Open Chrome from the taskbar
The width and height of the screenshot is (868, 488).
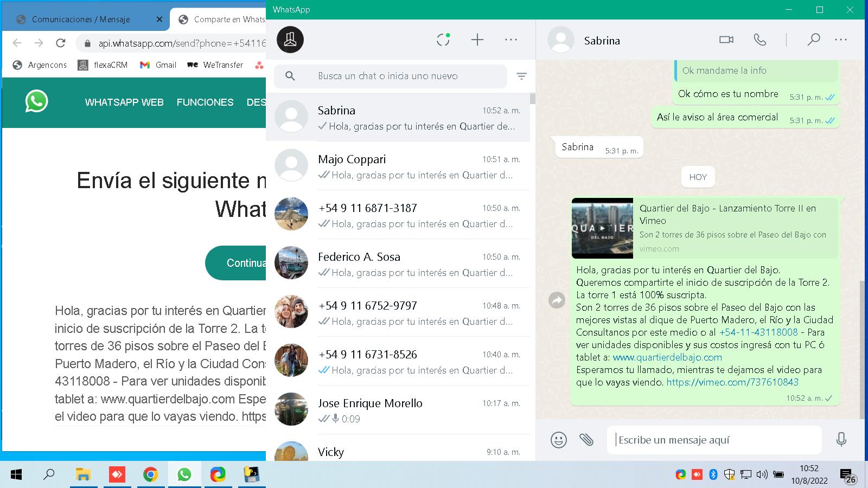150,475
